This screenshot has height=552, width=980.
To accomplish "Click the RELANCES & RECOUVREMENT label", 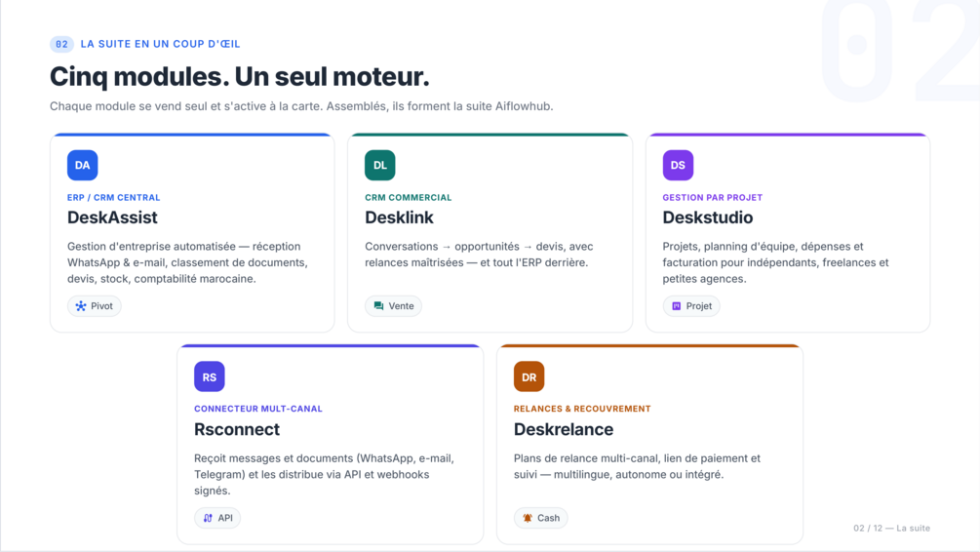I will pyautogui.click(x=582, y=409).
